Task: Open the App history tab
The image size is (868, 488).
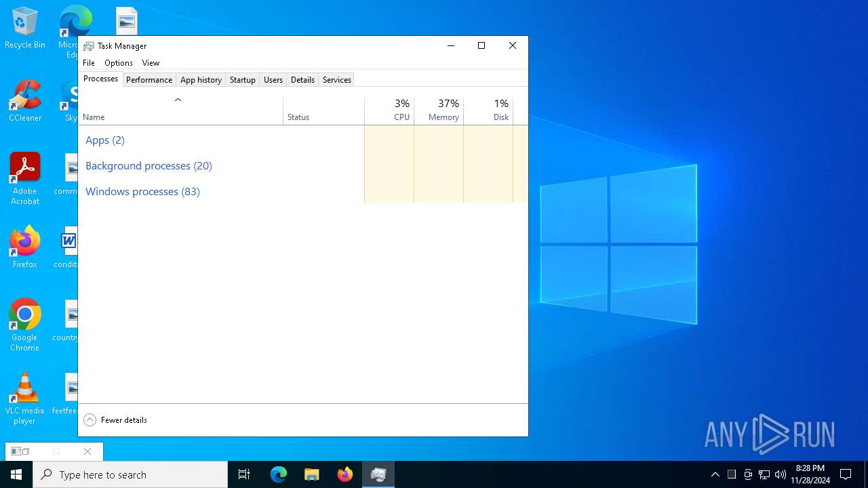Action: tap(201, 80)
